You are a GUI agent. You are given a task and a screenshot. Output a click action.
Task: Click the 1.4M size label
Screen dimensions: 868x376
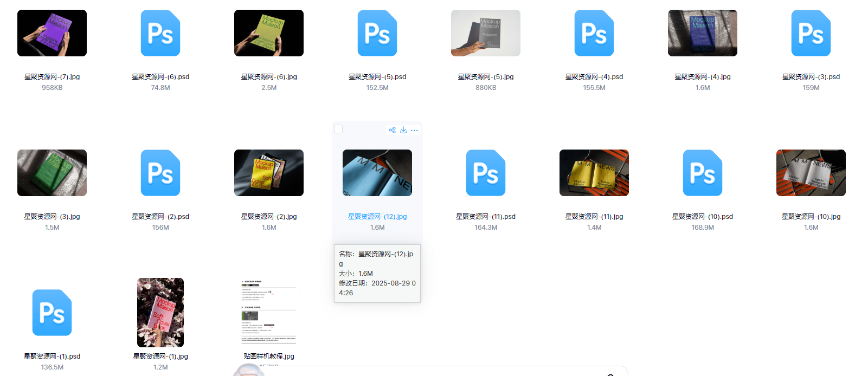point(594,228)
